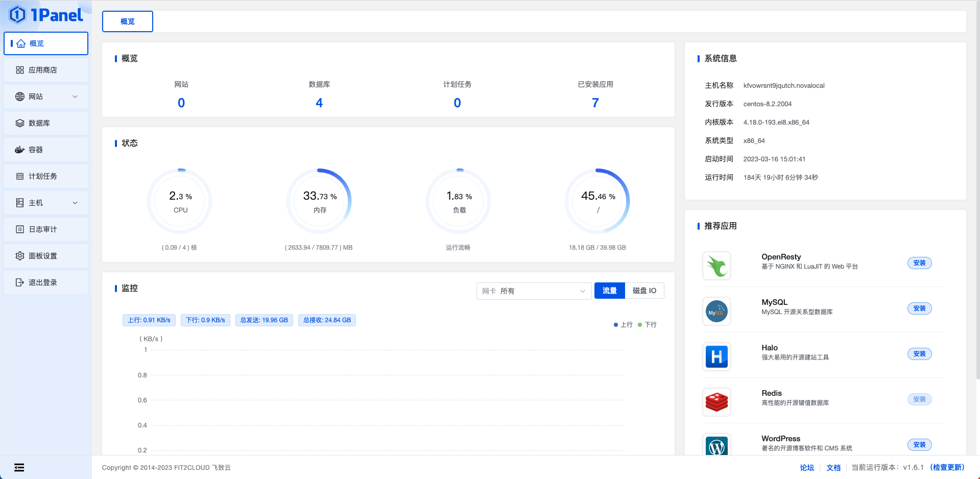Click the 总发送: 19.96 GB tag
Image resolution: width=980 pixels, height=479 pixels.
(264, 320)
